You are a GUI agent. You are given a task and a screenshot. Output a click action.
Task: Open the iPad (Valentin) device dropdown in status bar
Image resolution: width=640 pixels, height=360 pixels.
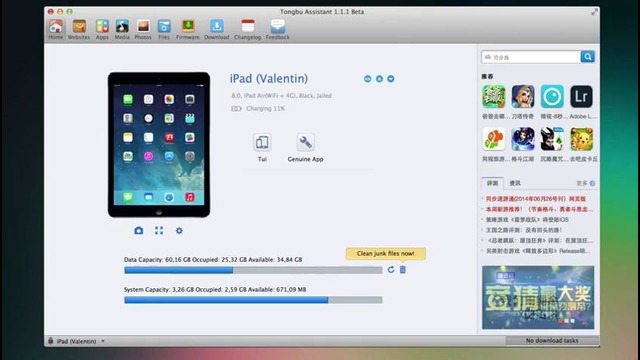[x=77, y=341]
